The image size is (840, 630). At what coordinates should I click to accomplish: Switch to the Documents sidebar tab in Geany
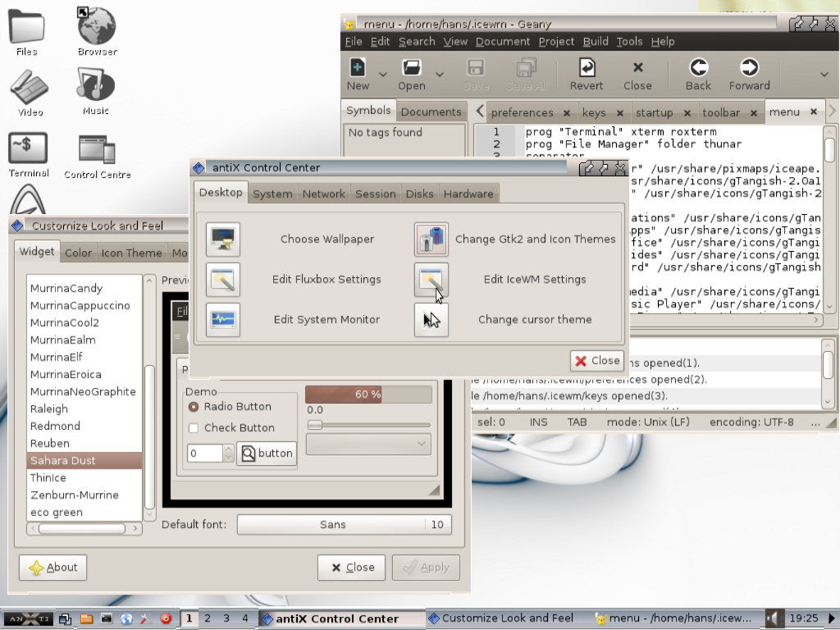[431, 112]
